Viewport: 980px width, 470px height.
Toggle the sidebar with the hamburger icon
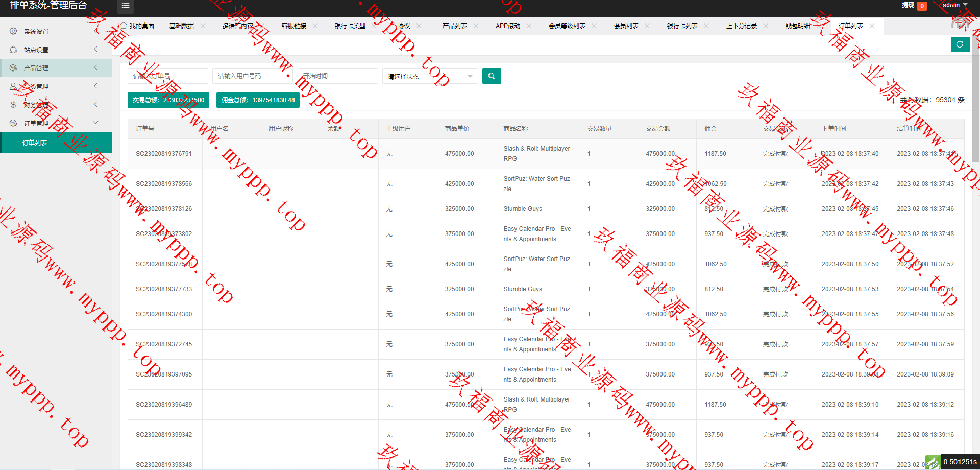(125, 6)
